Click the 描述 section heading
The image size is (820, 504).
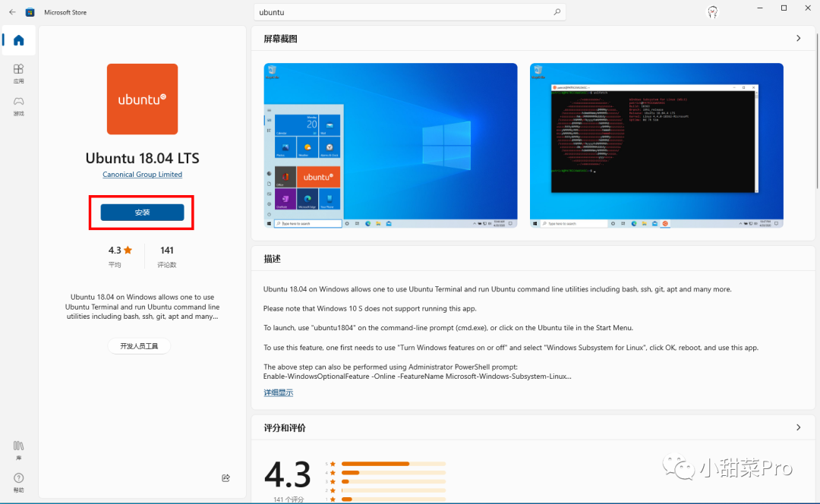(x=272, y=259)
